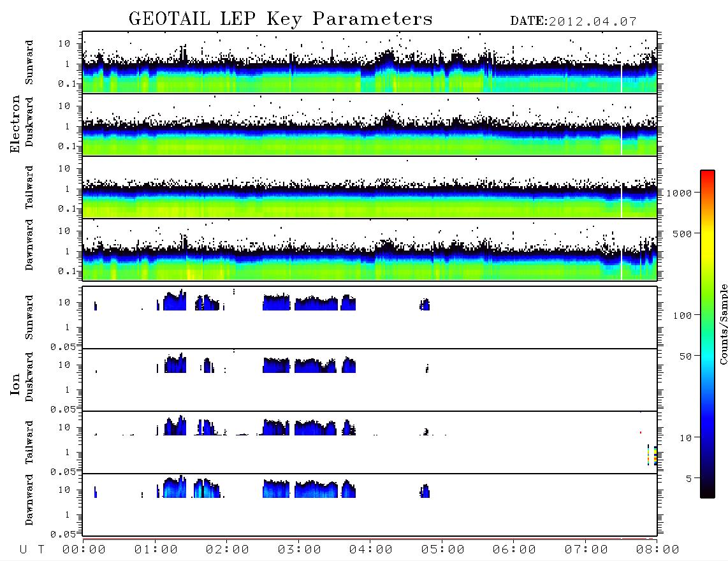The width and height of the screenshot is (728, 561).
Task: Click the 50 color bar tick label
Action: point(686,356)
